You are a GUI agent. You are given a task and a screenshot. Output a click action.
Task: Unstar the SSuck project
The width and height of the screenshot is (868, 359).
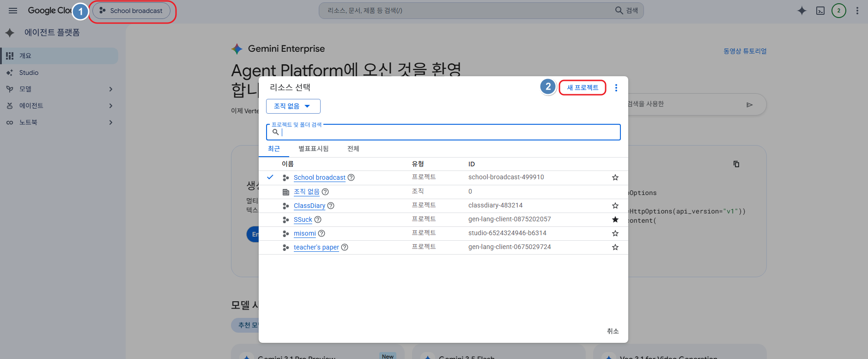(615, 219)
